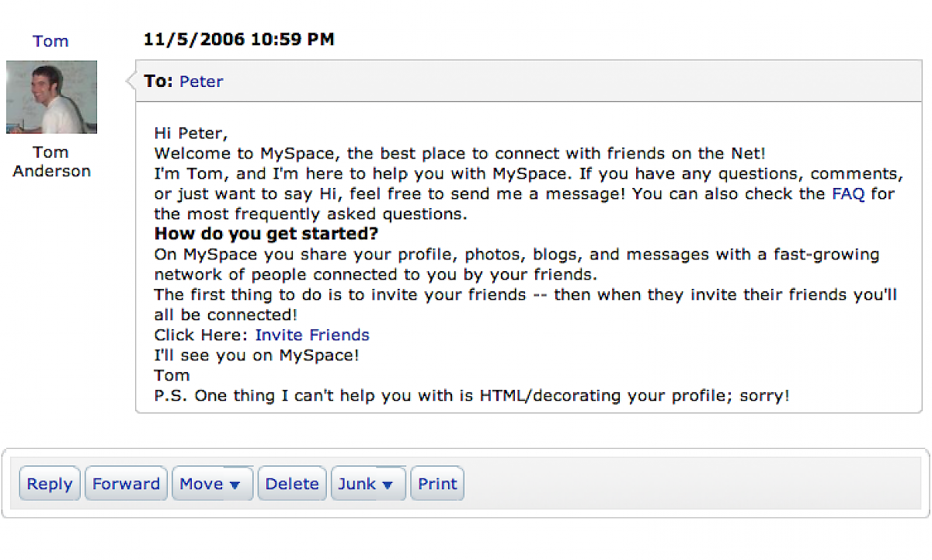The height and width of the screenshot is (560, 932).
Task: Forward this message
Action: tap(126, 484)
